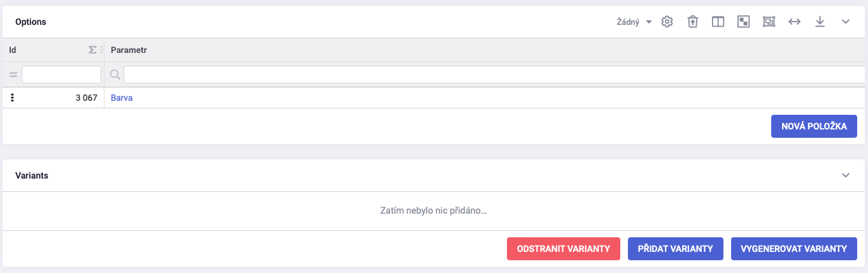Open the grid settings gear icon

[667, 22]
